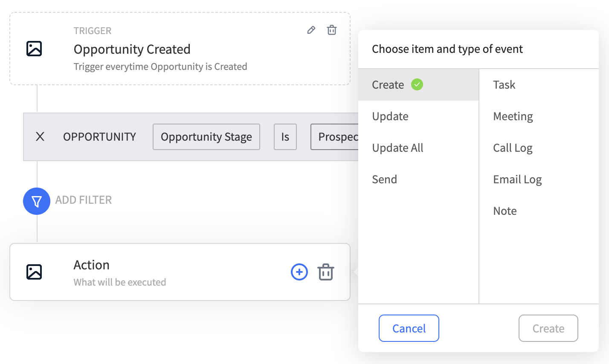The width and height of the screenshot is (609, 364).
Task: Choose Call Log from item list
Action: tap(513, 148)
